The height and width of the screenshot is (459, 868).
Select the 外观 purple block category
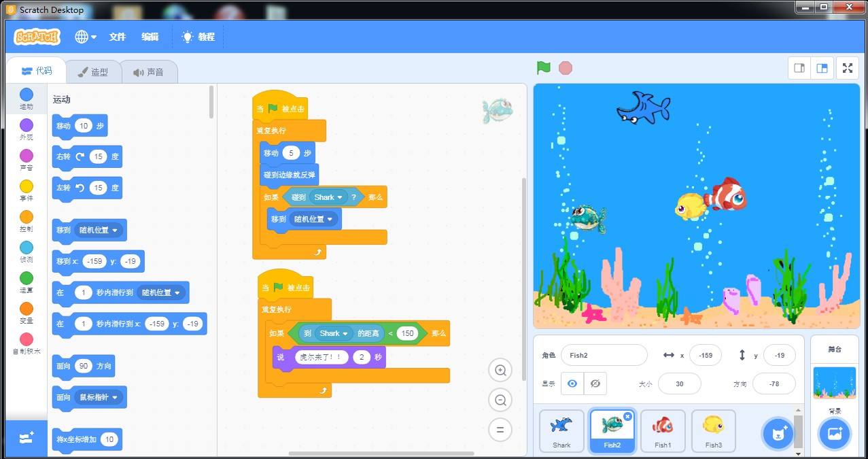(26, 130)
